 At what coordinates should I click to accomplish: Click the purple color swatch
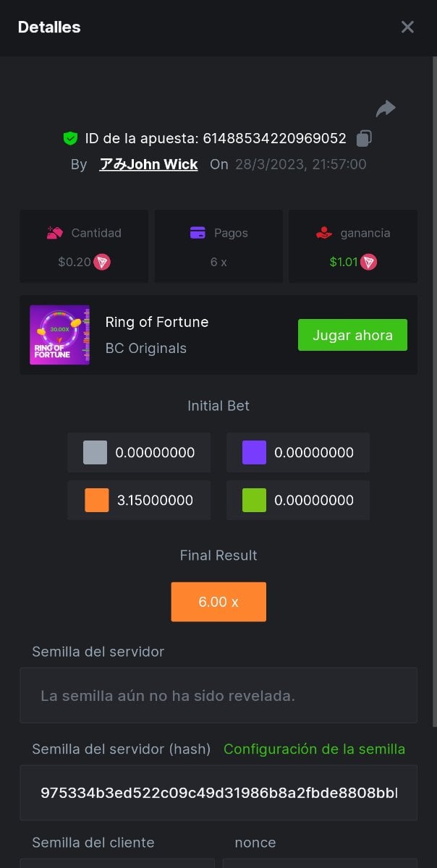pos(254,453)
